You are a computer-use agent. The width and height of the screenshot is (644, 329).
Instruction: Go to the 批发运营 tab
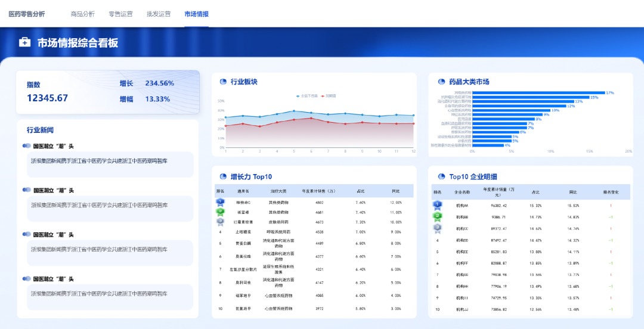pyautogui.click(x=159, y=14)
